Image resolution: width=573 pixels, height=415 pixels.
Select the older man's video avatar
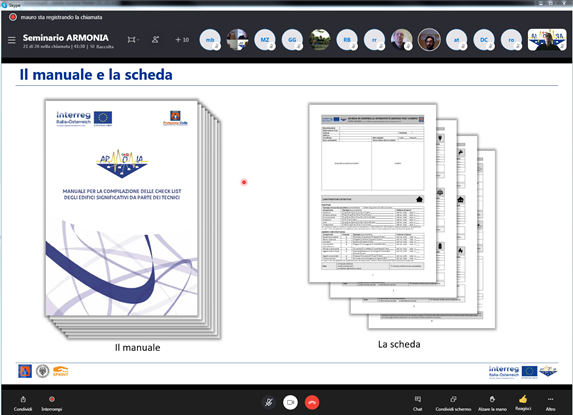pyautogui.click(x=402, y=39)
